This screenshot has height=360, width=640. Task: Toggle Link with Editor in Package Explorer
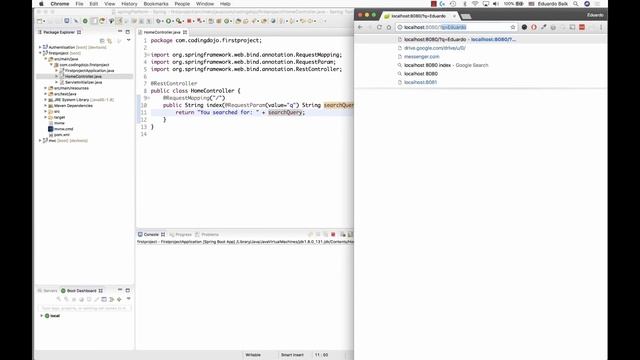[109, 40]
